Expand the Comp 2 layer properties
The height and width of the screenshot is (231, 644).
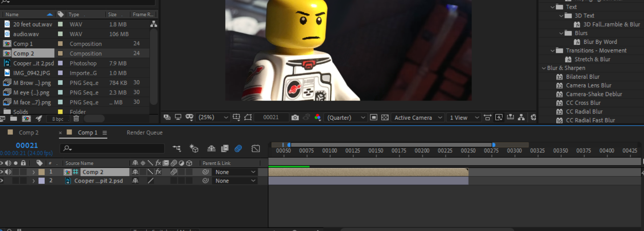pos(34,172)
